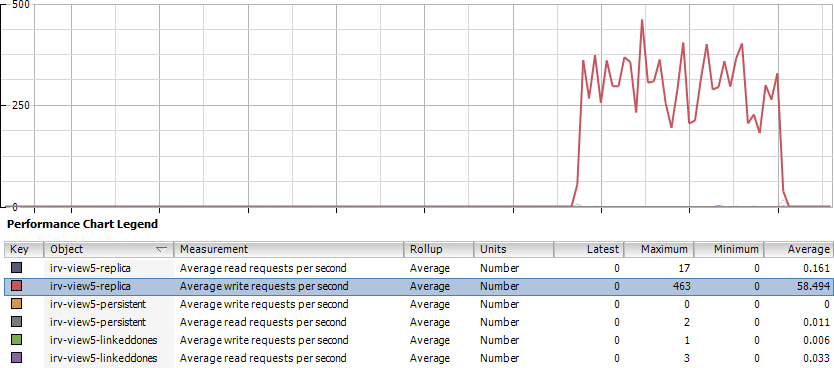Click the highest peak of the red line
Image resolution: width=834 pixels, height=368 pixels.
coord(642,20)
